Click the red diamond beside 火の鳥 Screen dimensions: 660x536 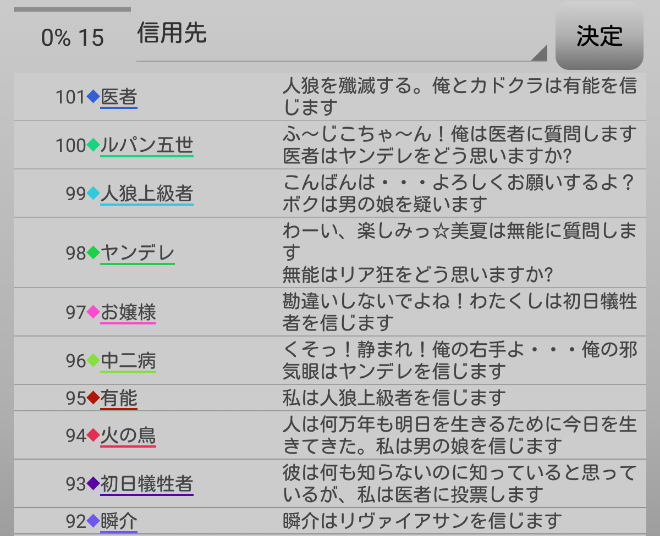93,435
